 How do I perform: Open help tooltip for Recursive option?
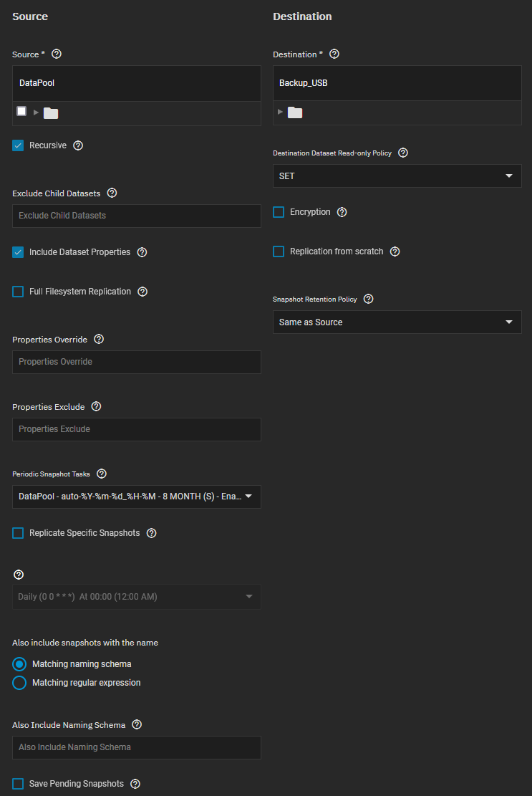(79, 145)
